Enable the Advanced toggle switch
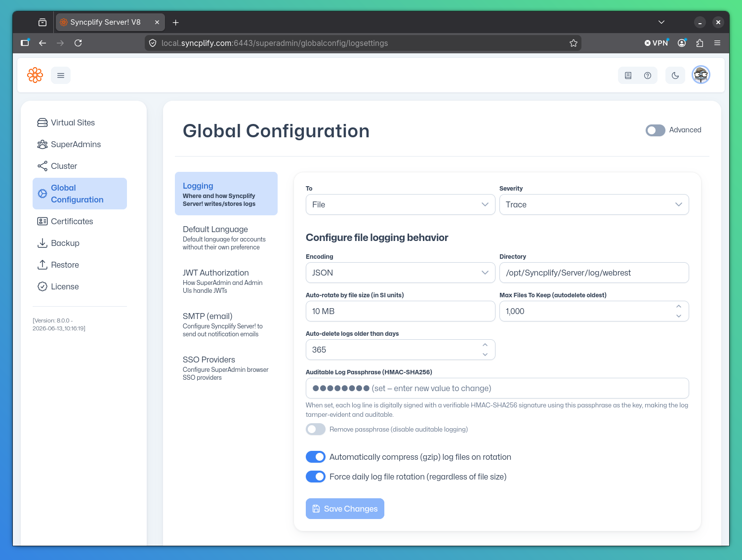The image size is (742, 560). click(656, 130)
